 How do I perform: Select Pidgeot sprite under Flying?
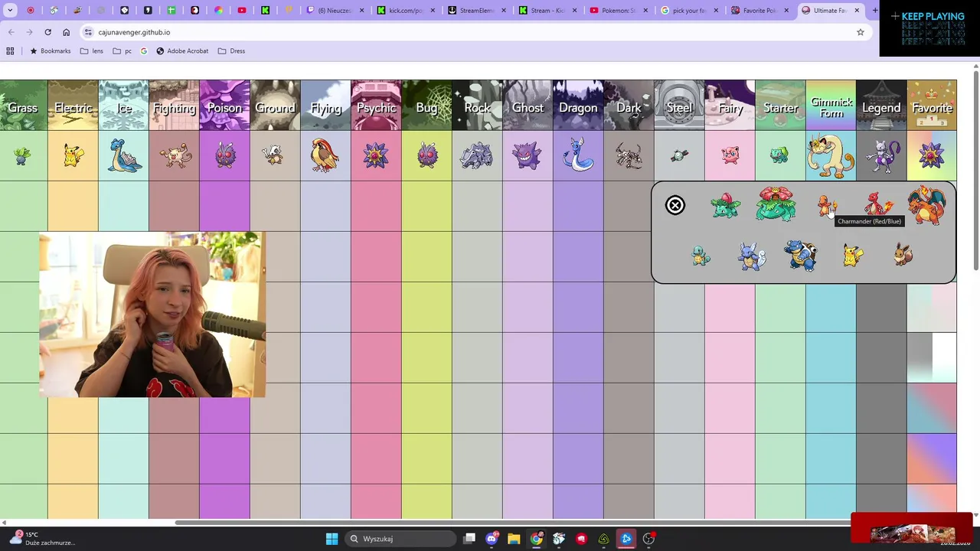click(x=325, y=155)
